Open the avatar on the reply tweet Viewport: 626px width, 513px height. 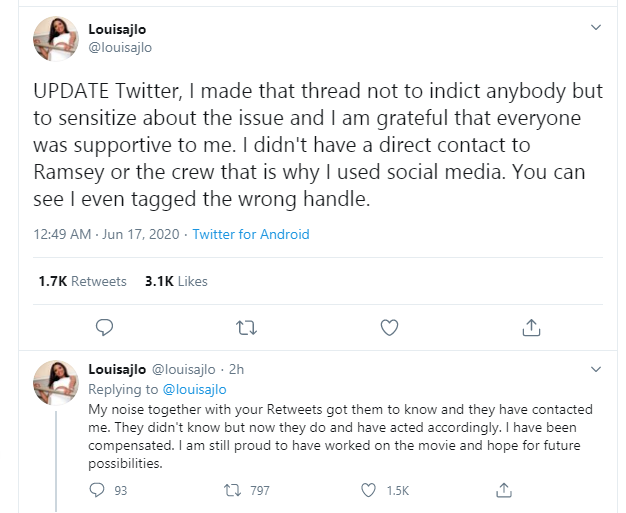pos(57,382)
